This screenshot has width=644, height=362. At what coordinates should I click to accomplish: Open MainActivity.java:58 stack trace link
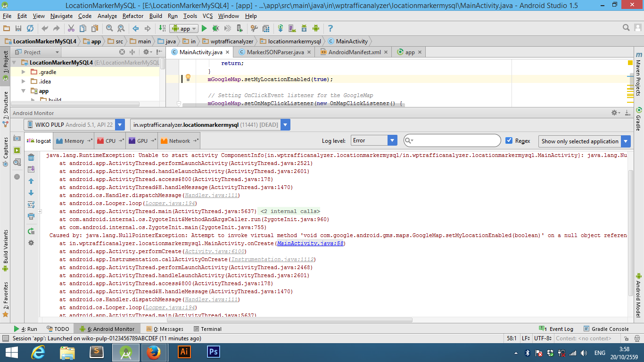[x=311, y=243]
